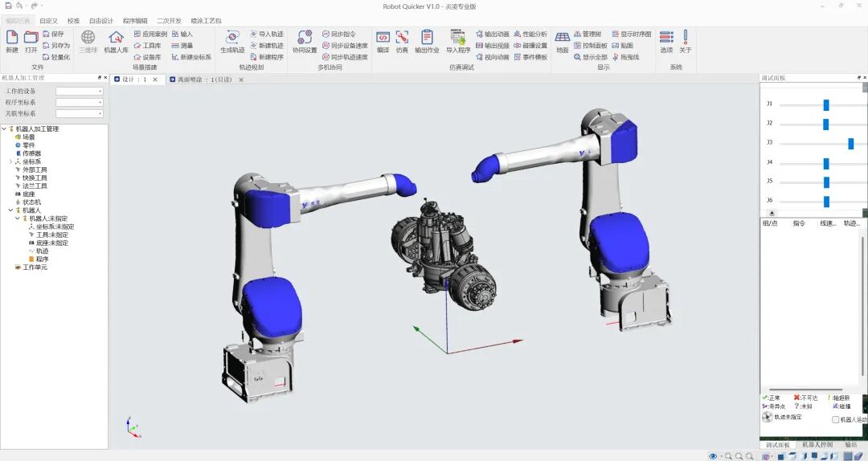Open the 校准 ribbon tab
This screenshot has height=461, width=868.
coord(73,20)
